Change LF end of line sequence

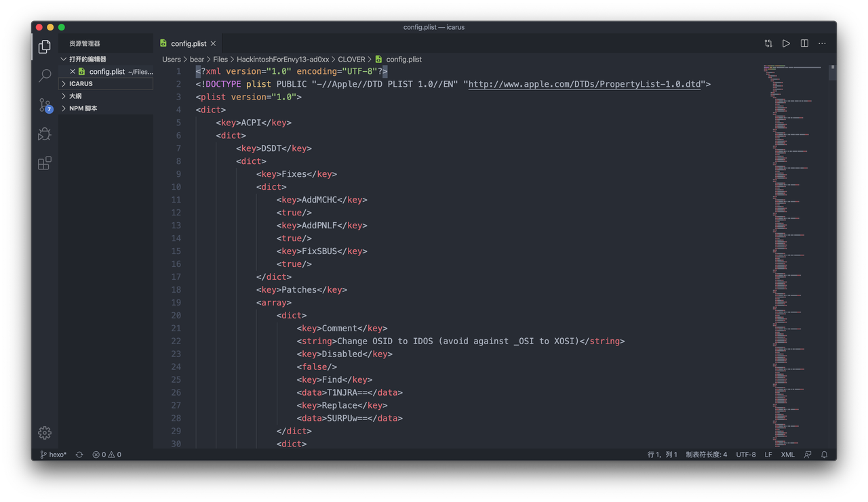tap(768, 455)
